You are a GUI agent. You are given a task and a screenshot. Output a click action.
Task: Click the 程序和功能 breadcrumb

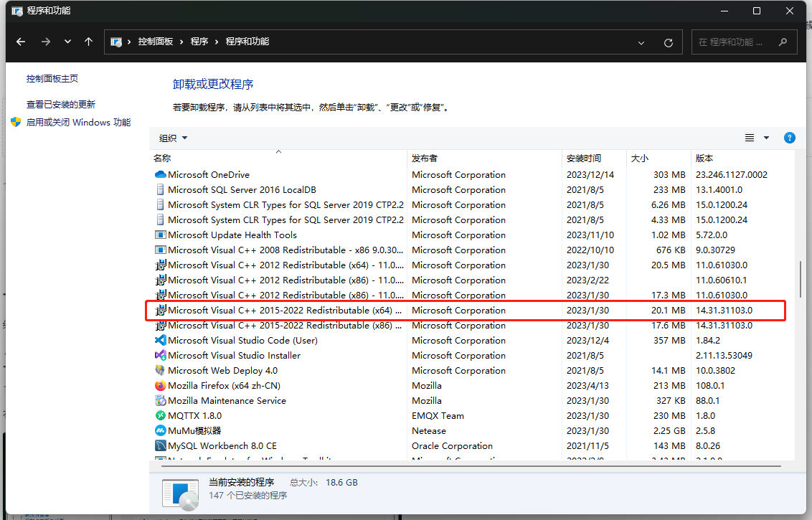tap(247, 42)
